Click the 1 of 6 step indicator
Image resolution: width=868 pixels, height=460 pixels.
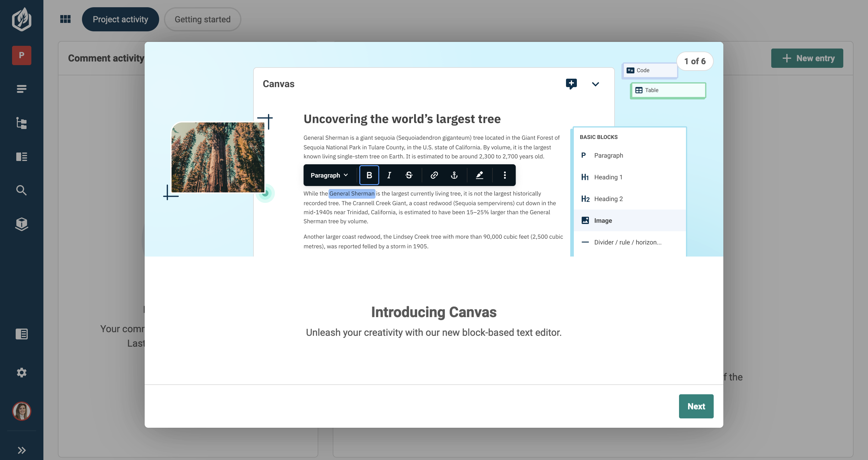pyautogui.click(x=694, y=61)
